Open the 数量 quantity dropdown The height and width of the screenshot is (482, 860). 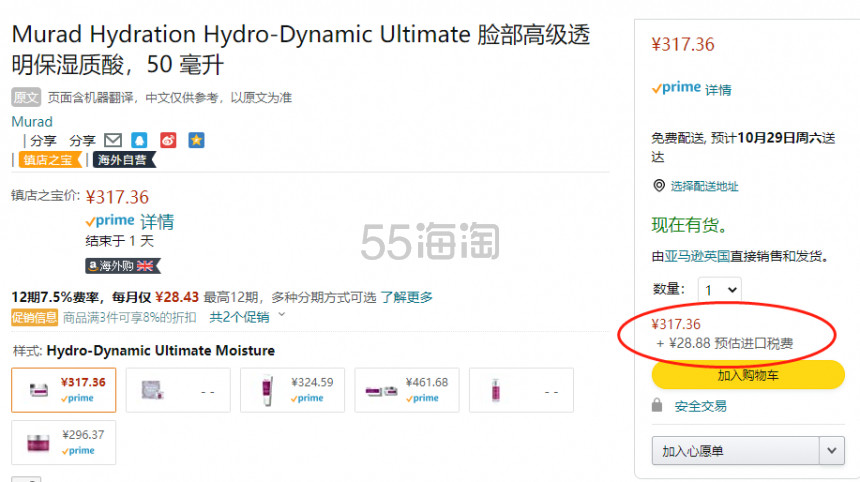[x=720, y=290]
